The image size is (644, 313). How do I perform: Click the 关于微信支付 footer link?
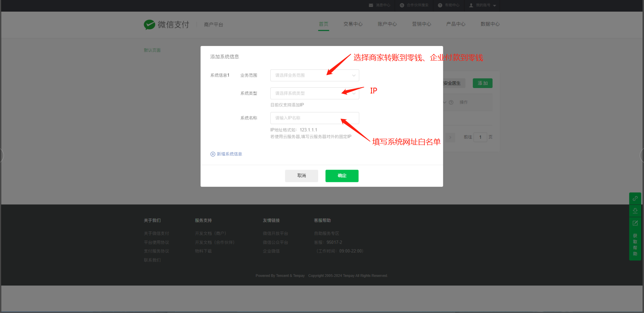tap(156, 233)
